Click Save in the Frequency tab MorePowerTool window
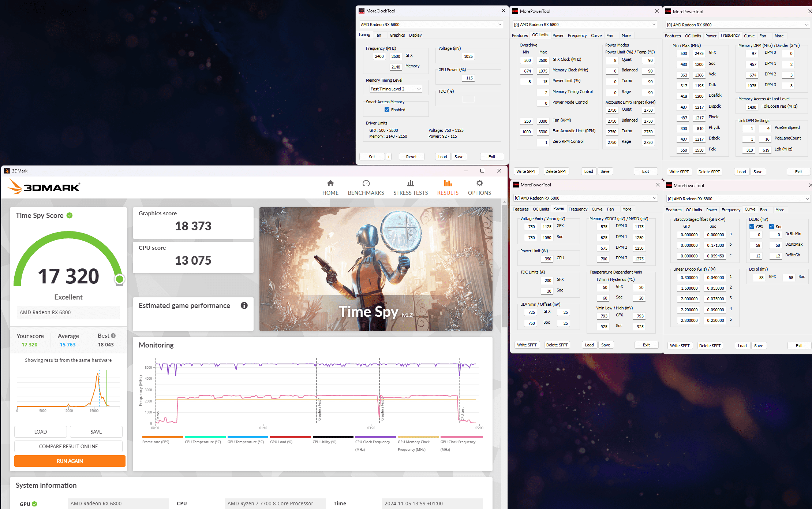 (758, 172)
